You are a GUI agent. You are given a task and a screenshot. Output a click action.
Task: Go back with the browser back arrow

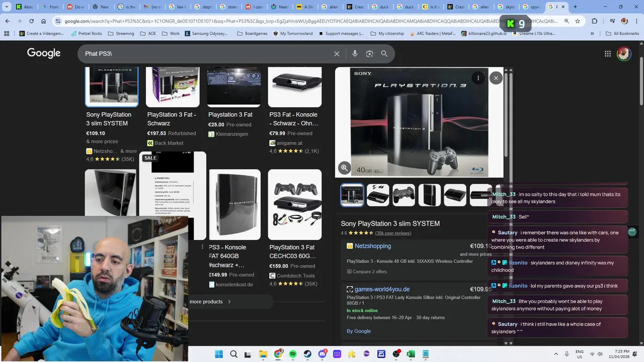point(7,21)
